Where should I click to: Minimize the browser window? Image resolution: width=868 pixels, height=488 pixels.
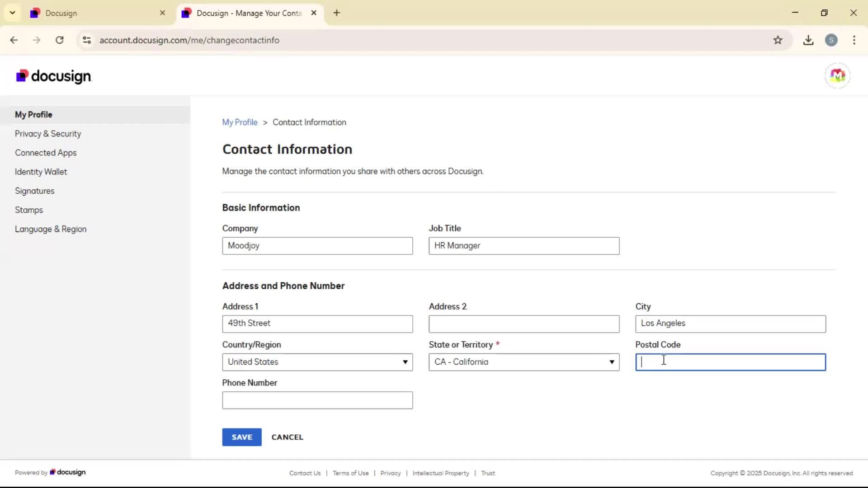click(x=795, y=13)
